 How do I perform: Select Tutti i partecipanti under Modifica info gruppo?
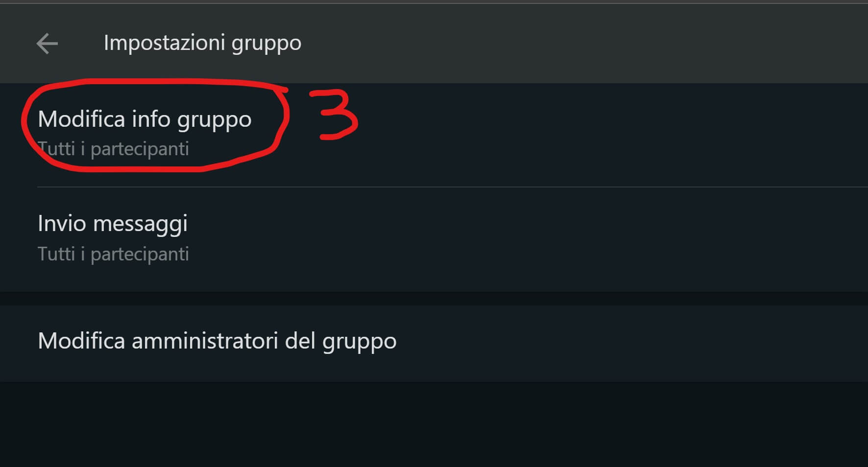113,149
